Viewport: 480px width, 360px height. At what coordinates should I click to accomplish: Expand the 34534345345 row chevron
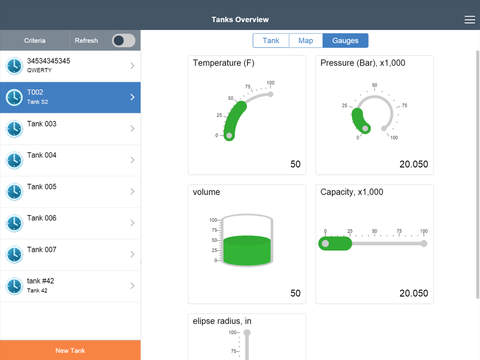point(132,66)
